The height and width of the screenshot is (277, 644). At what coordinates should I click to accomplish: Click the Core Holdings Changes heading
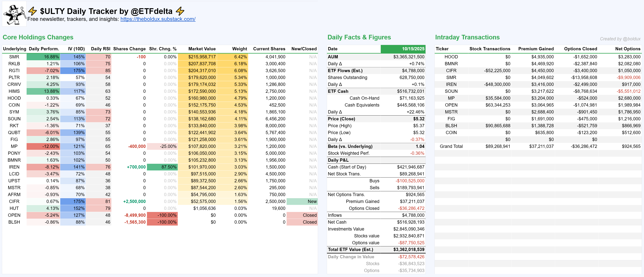tap(38, 37)
